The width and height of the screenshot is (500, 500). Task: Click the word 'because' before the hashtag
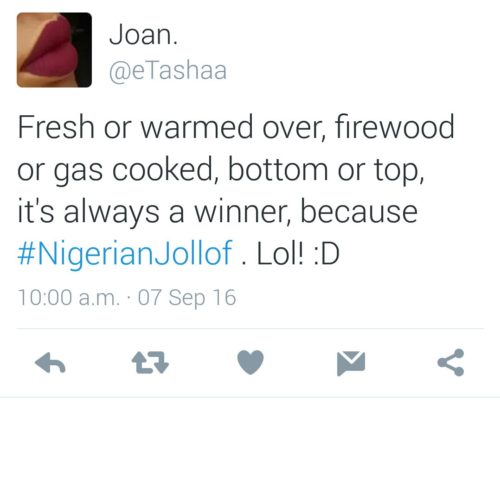[x=359, y=212]
